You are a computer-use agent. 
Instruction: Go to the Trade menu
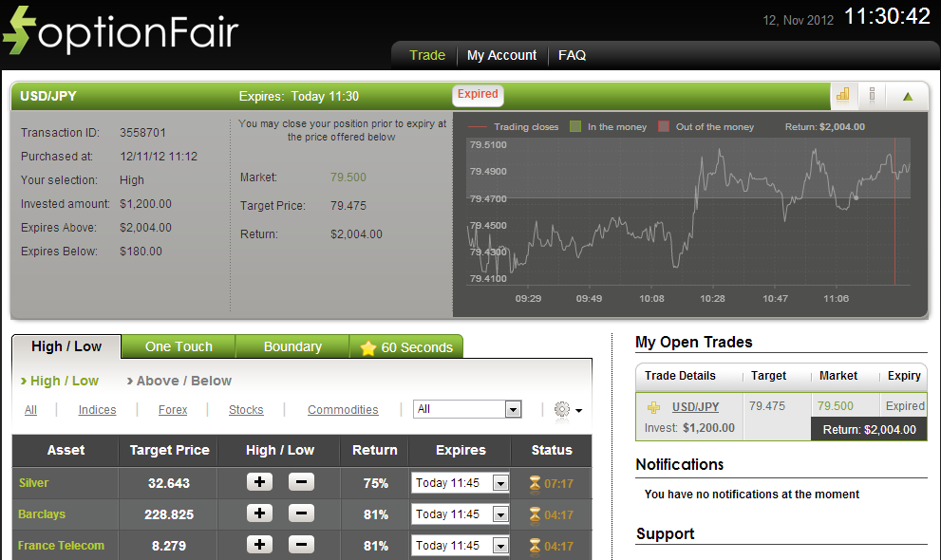click(x=427, y=55)
